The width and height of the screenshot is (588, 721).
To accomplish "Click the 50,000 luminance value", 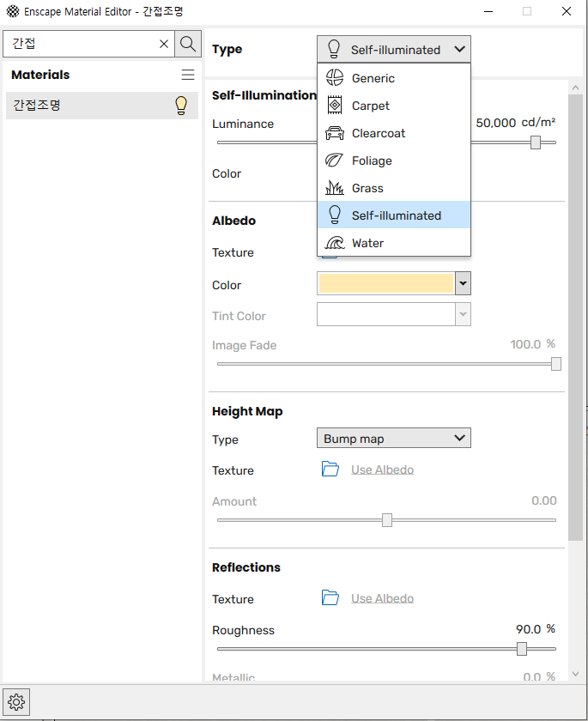I will [495, 123].
